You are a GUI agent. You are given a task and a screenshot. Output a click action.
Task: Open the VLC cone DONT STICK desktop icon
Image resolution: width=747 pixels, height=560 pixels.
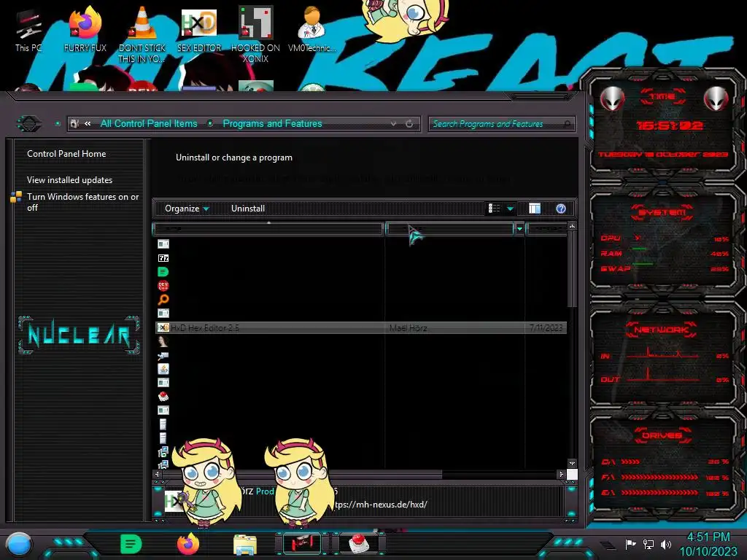tap(142, 34)
